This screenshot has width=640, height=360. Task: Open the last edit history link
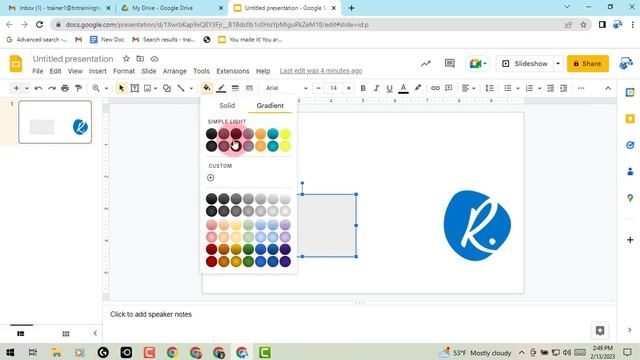point(321,71)
